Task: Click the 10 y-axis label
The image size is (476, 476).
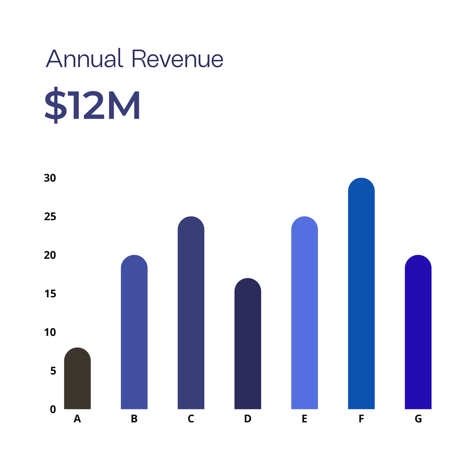Action: point(50,332)
